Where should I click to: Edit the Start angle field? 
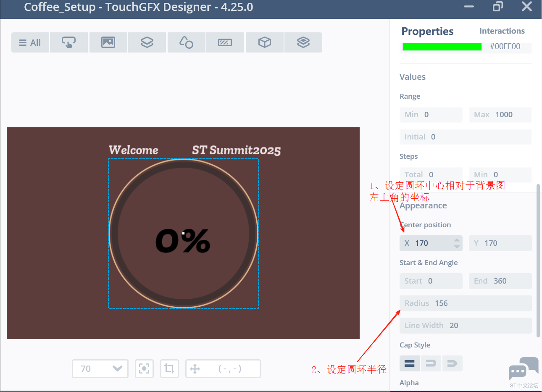pyautogui.click(x=431, y=281)
